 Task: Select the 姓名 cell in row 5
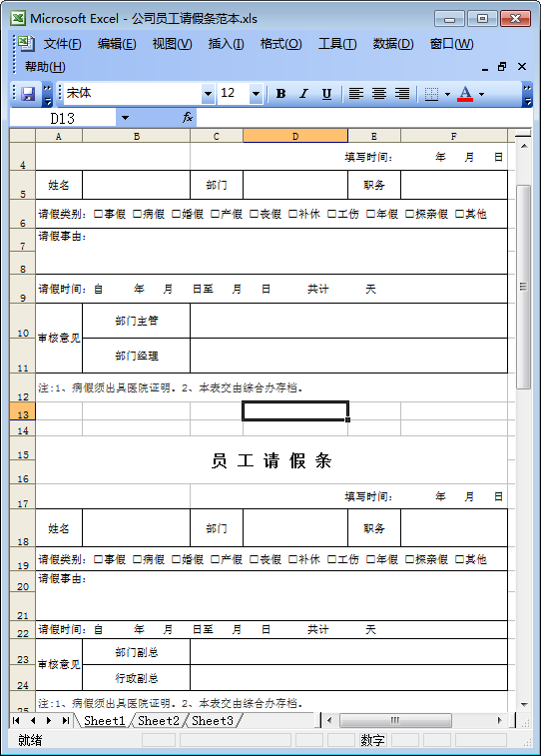(x=59, y=185)
